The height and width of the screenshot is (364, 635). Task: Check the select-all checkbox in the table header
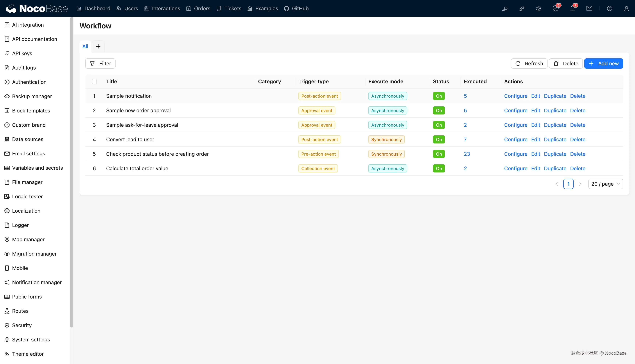94,81
